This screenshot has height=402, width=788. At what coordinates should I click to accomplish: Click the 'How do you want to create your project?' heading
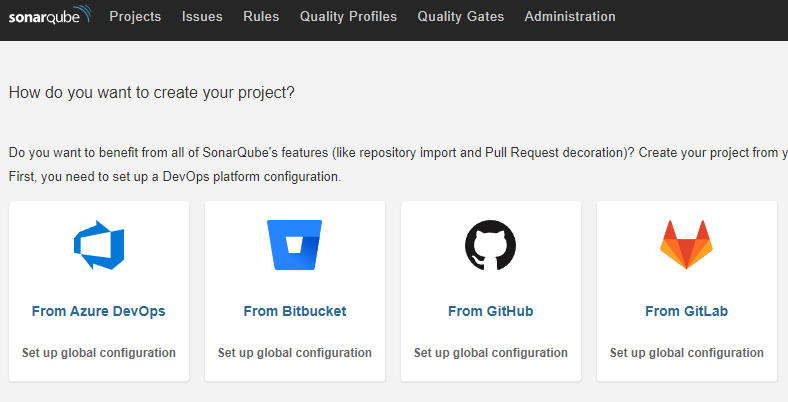[x=152, y=93]
